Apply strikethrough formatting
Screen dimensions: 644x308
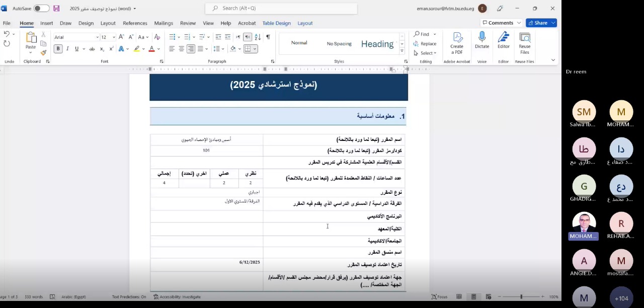(92, 49)
